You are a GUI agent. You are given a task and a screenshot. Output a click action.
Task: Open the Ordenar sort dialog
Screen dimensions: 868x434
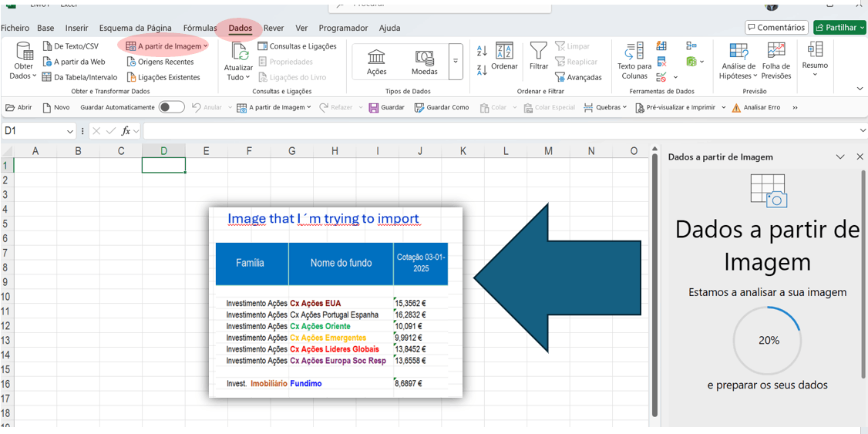click(x=504, y=56)
